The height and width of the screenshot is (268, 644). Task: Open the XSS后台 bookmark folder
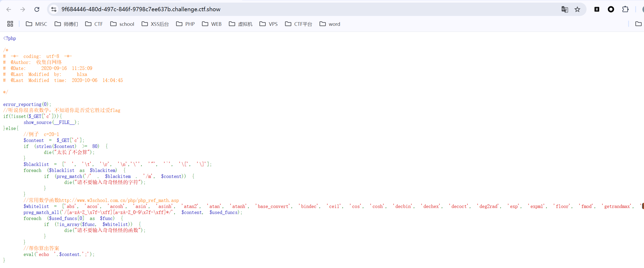coord(155,24)
